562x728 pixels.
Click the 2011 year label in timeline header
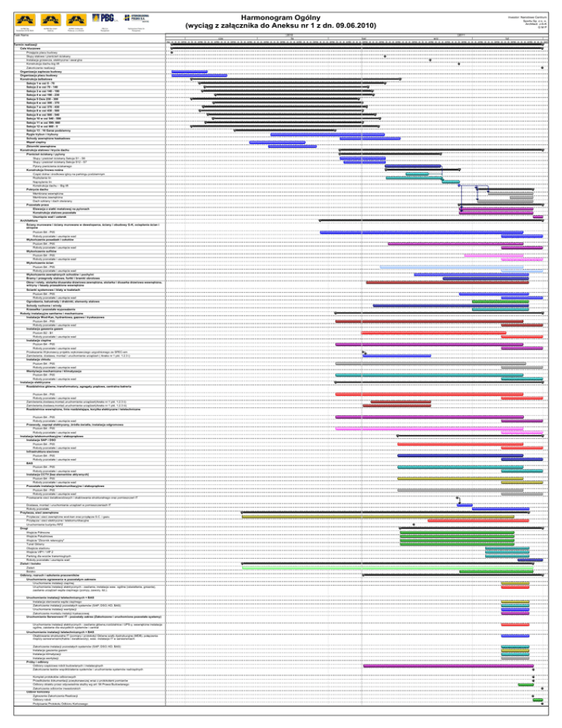pyautogui.click(x=462, y=34)
